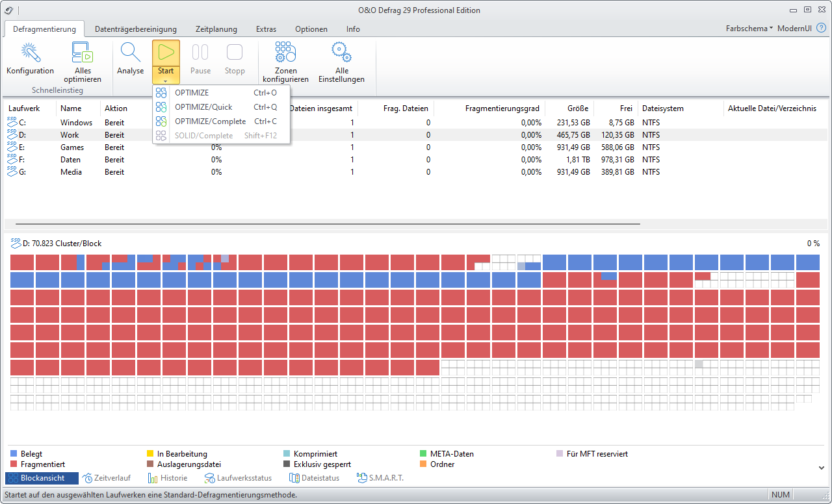Viewport: 832px width, 504px height.
Task: Click the green META-Daten legend swatch
Action: tap(424, 454)
